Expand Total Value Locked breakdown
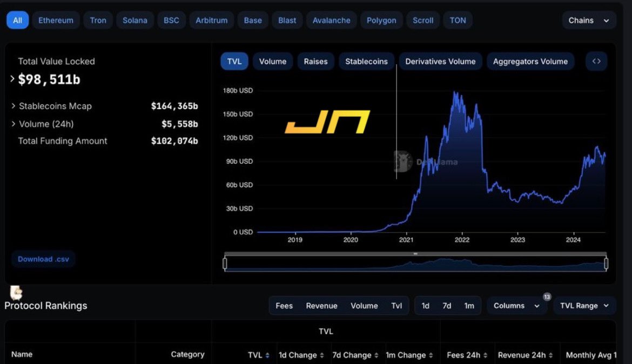The height and width of the screenshot is (364, 632). coord(12,79)
